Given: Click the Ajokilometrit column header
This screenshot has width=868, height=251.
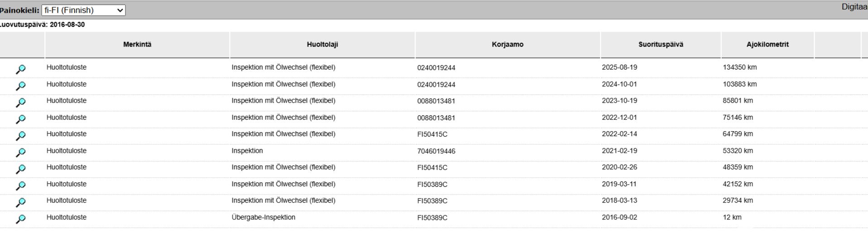Looking at the screenshot, I should 767,44.
